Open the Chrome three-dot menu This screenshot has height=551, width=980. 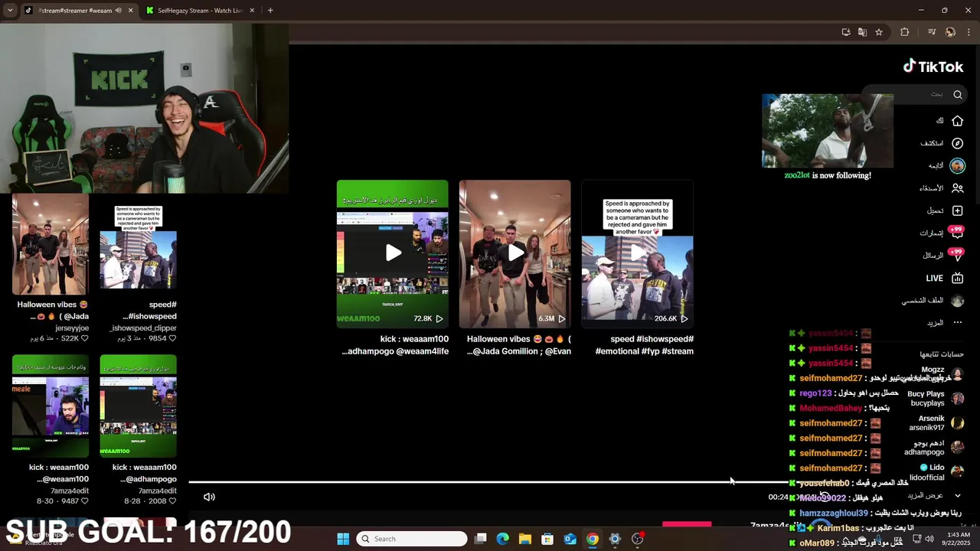click(969, 32)
